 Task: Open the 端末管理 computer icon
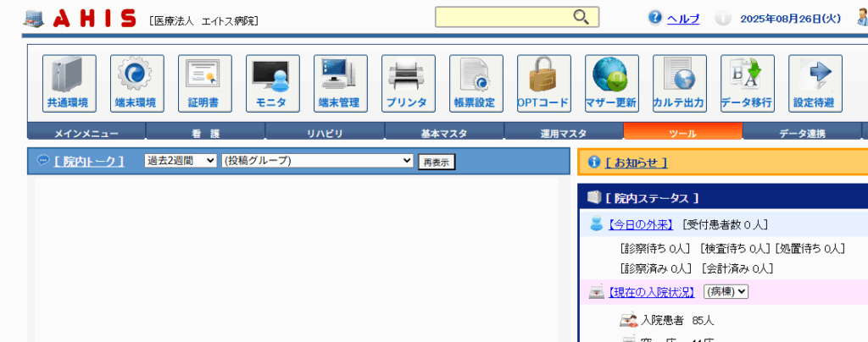pyautogui.click(x=341, y=84)
